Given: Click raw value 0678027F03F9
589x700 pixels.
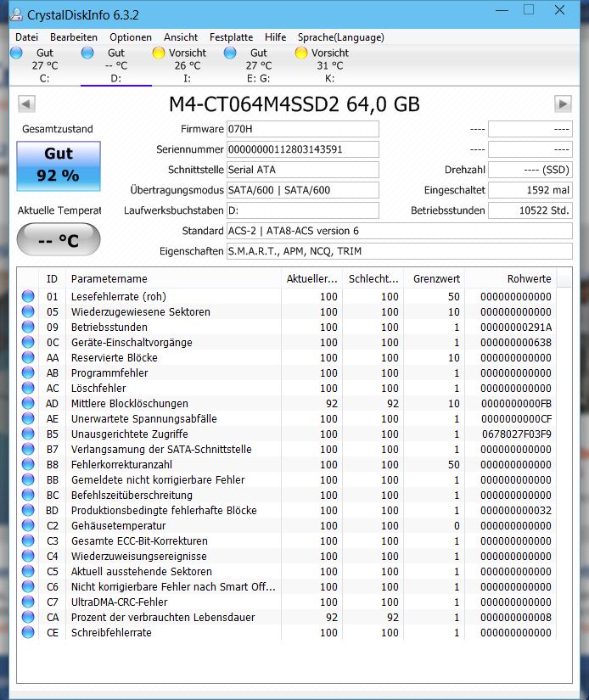Looking at the screenshot, I should [x=517, y=434].
